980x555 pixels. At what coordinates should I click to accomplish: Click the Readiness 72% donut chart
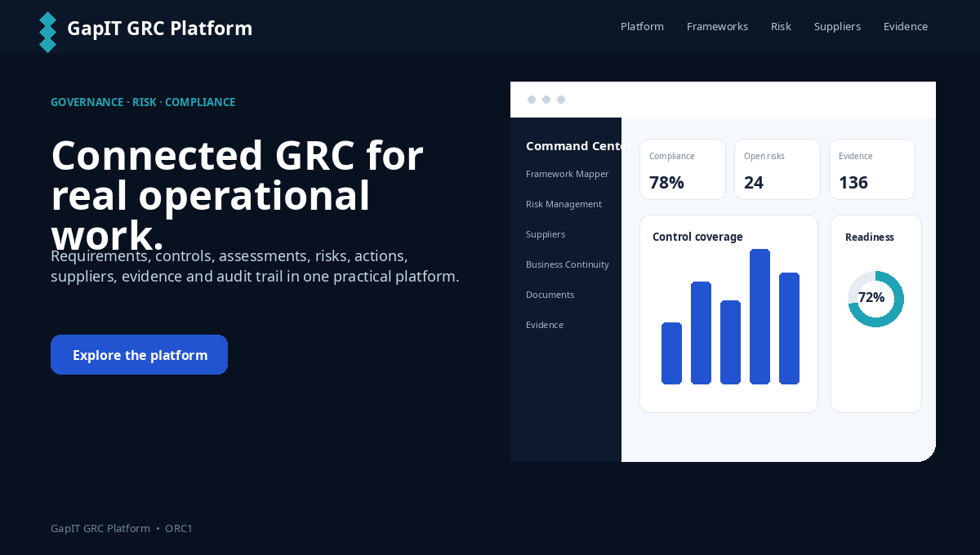(x=875, y=299)
